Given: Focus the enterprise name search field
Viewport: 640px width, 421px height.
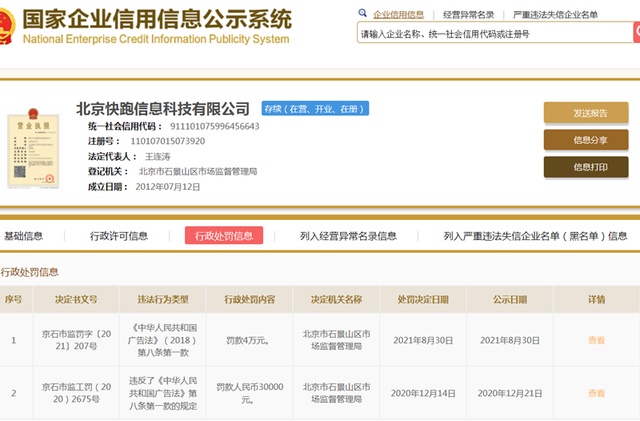Looking at the screenshot, I should pyautogui.click(x=495, y=33).
